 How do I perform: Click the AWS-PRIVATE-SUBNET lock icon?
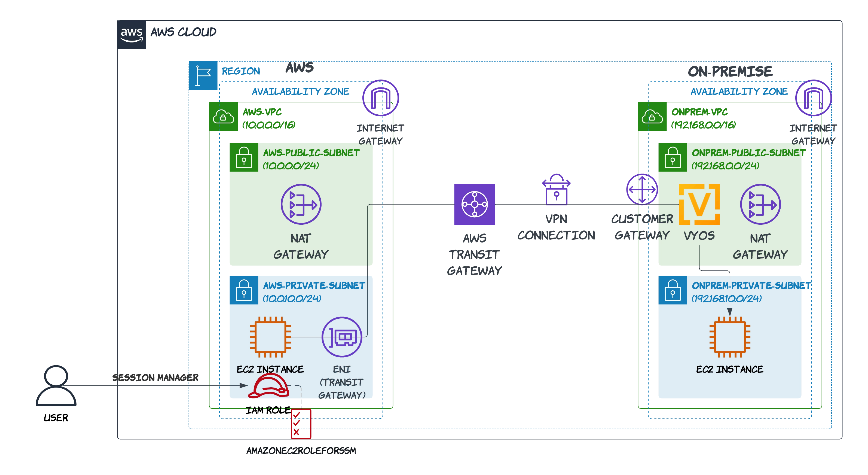pyautogui.click(x=244, y=290)
